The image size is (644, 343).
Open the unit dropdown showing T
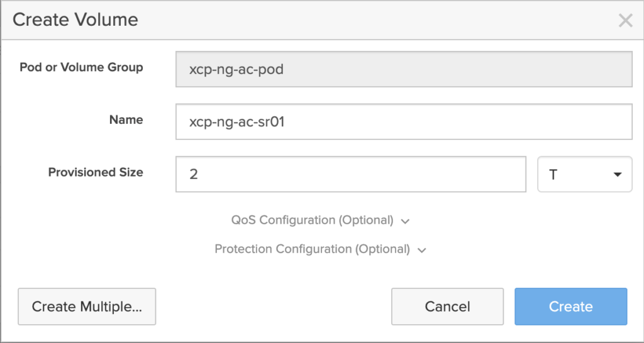click(584, 175)
